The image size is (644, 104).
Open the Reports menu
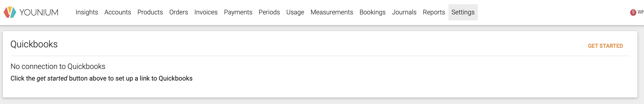(434, 12)
